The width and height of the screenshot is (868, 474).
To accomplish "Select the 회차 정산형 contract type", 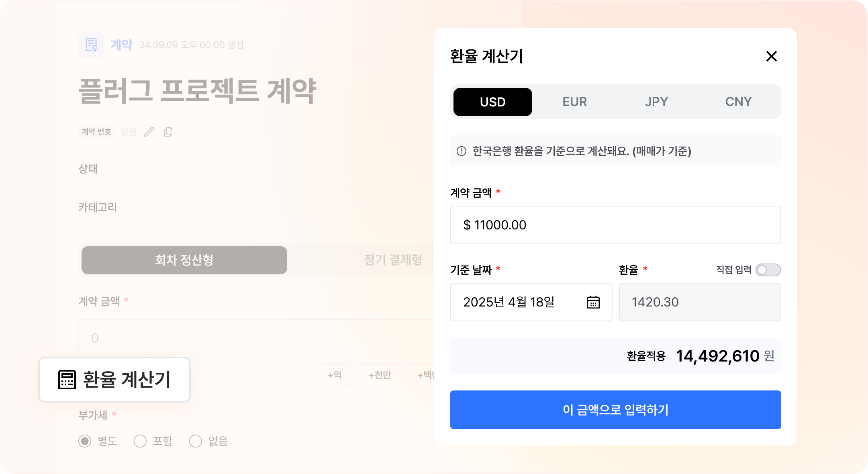I will click(184, 260).
